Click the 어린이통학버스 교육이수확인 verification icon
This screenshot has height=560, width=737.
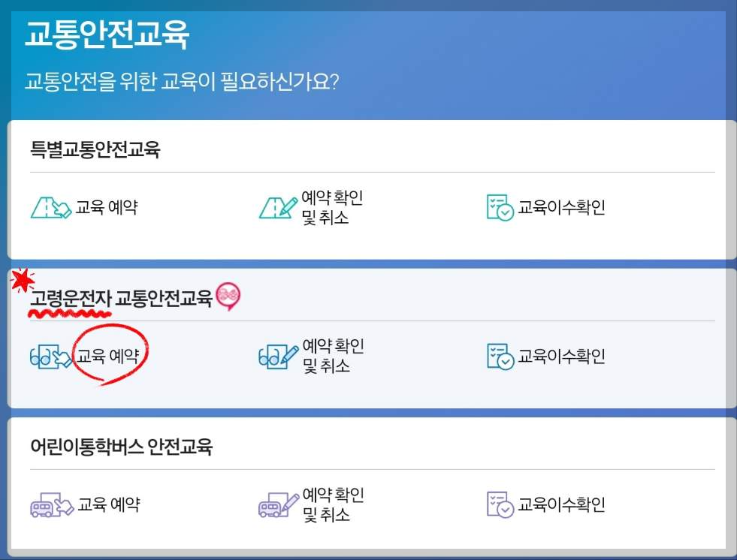click(497, 505)
